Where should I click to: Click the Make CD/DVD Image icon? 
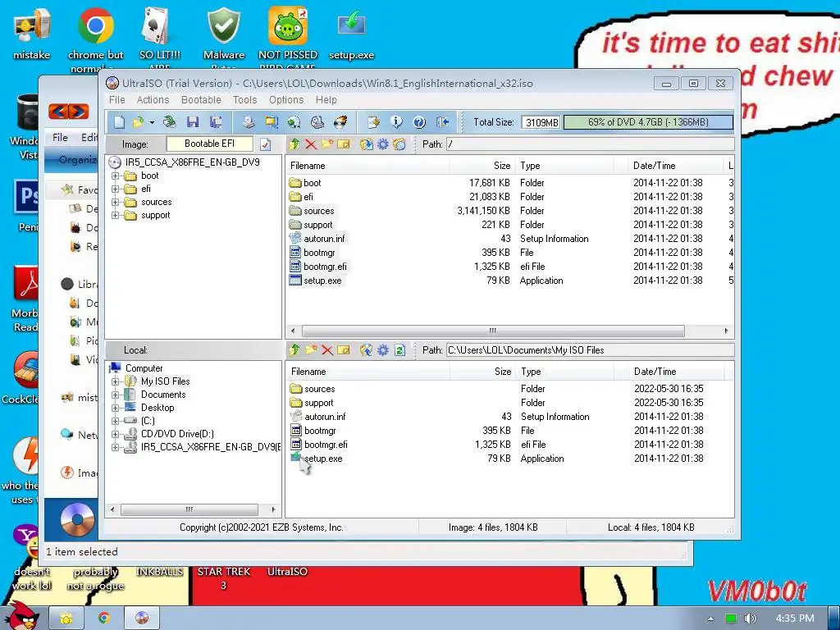248,122
